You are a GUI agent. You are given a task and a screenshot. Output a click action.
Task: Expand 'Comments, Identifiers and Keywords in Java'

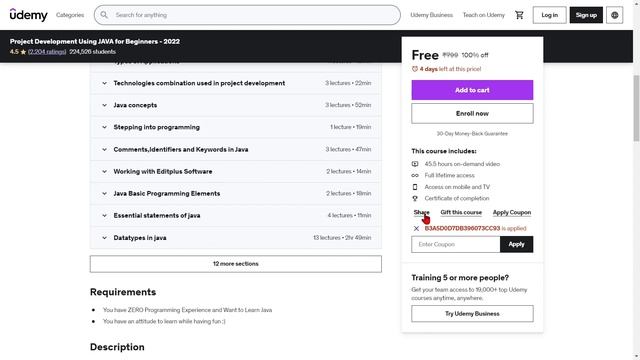click(236, 149)
